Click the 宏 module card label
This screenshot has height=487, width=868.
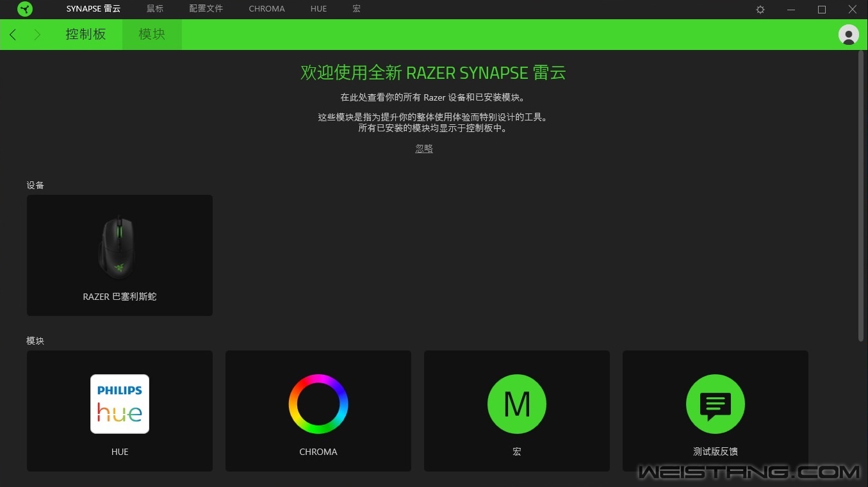[517, 452]
